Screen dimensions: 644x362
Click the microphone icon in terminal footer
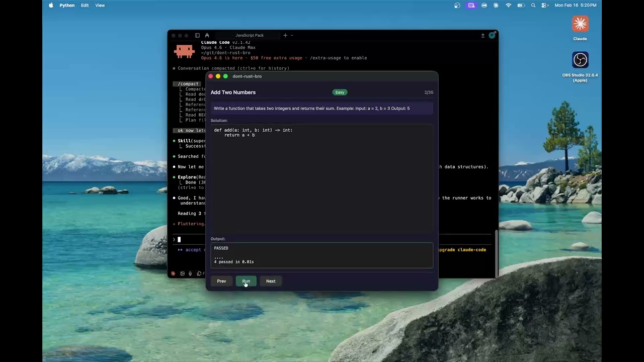coord(190,274)
